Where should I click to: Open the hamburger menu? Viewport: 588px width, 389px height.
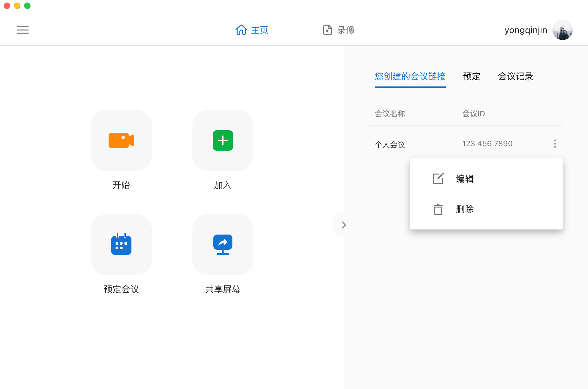point(23,30)
